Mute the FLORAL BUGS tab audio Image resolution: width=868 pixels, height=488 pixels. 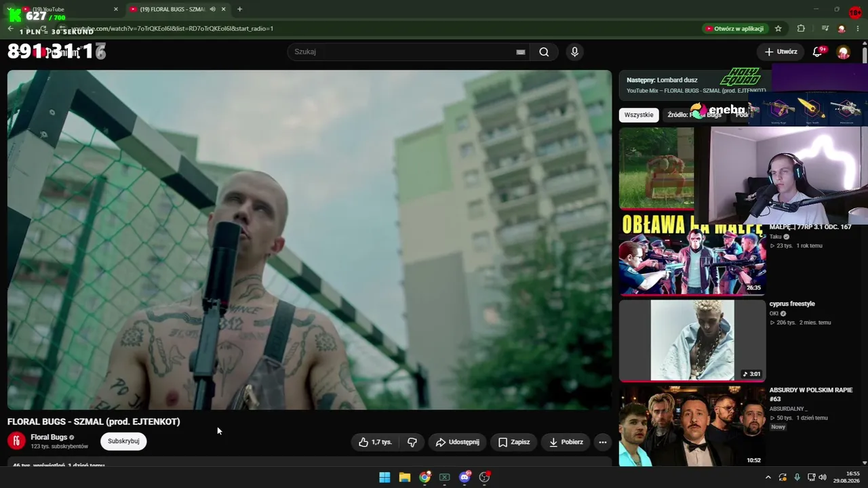pos(212,9)
